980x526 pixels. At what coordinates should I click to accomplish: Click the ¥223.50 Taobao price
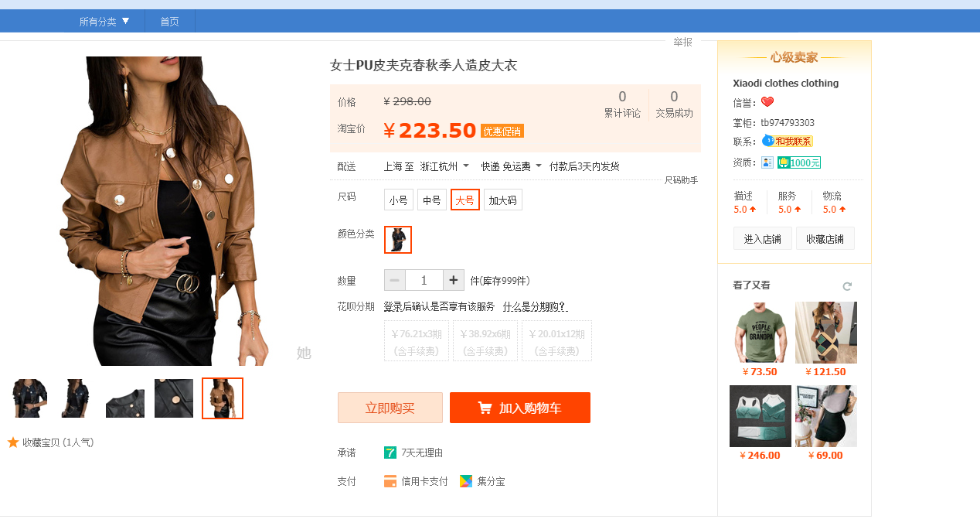coord(430,131)
